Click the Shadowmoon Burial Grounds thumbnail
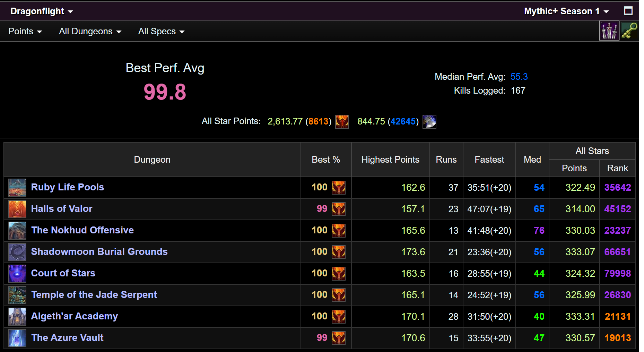Screen dimensions: 644x352 [17, 252]
